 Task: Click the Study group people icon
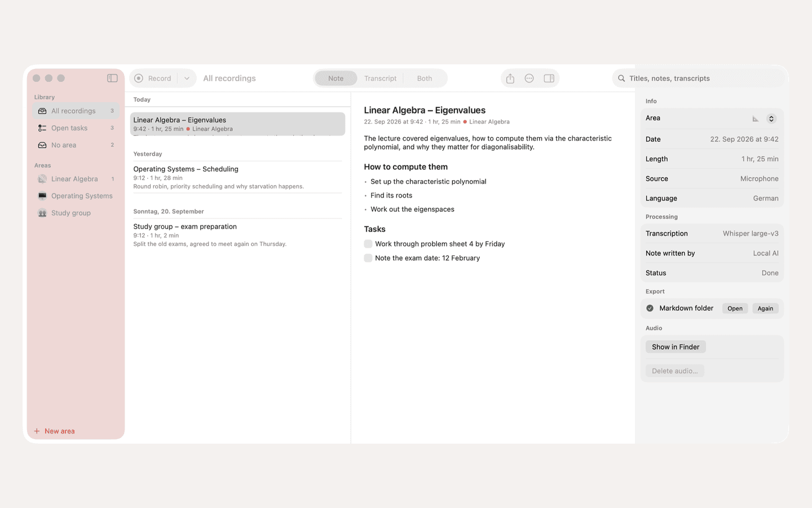click(42, 213)
